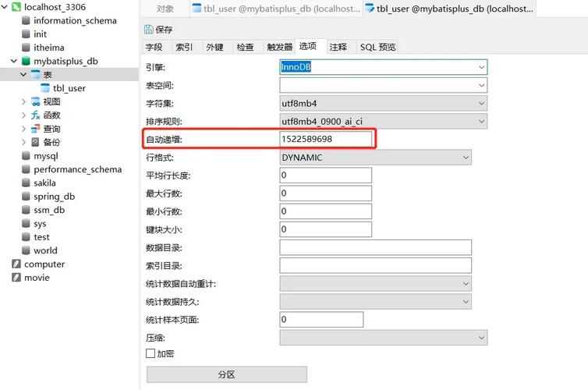
Task: Click the 最小行数 min rows field
Action: (x=325, y=211)
